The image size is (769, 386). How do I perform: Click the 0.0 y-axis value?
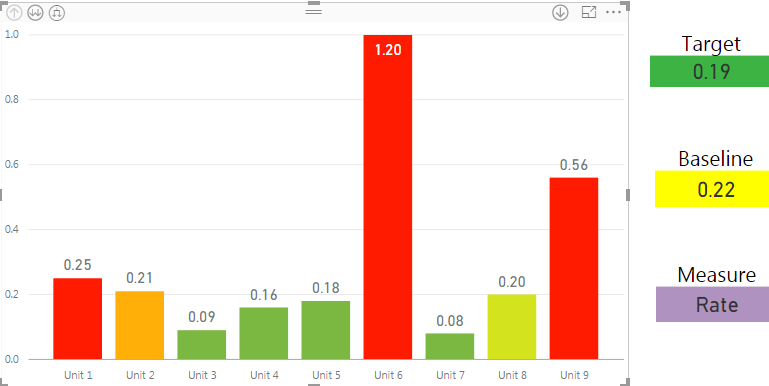coord(12,359)
